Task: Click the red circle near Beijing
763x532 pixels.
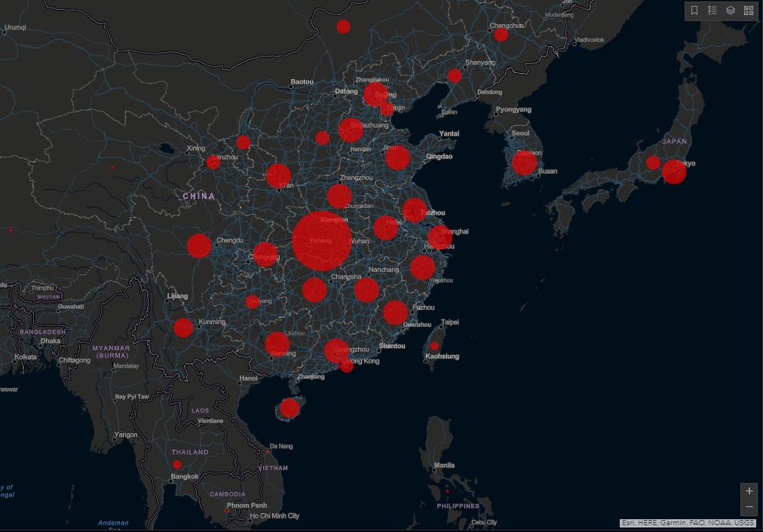Action: (375, 95)
